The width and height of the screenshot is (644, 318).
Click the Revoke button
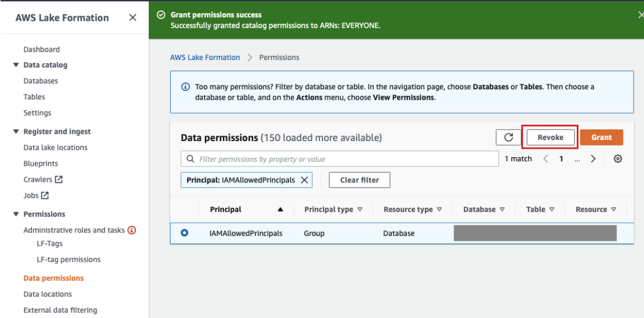[550, 137]
